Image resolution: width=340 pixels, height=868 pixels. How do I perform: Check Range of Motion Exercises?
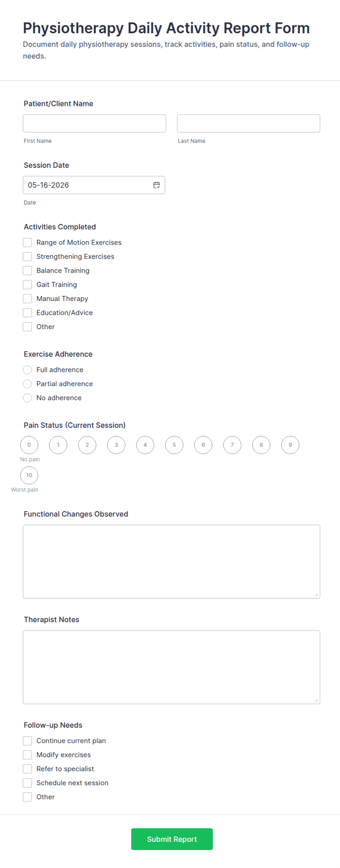click(27, 243)
